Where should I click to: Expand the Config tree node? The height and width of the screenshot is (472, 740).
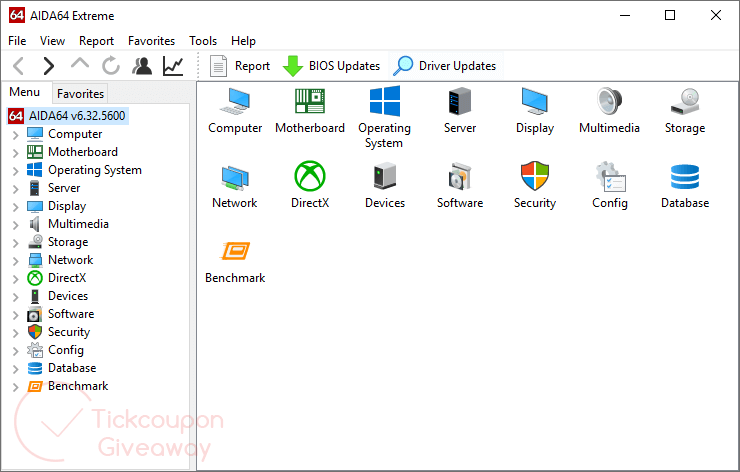pyautogui.click(x=16, y=351)
